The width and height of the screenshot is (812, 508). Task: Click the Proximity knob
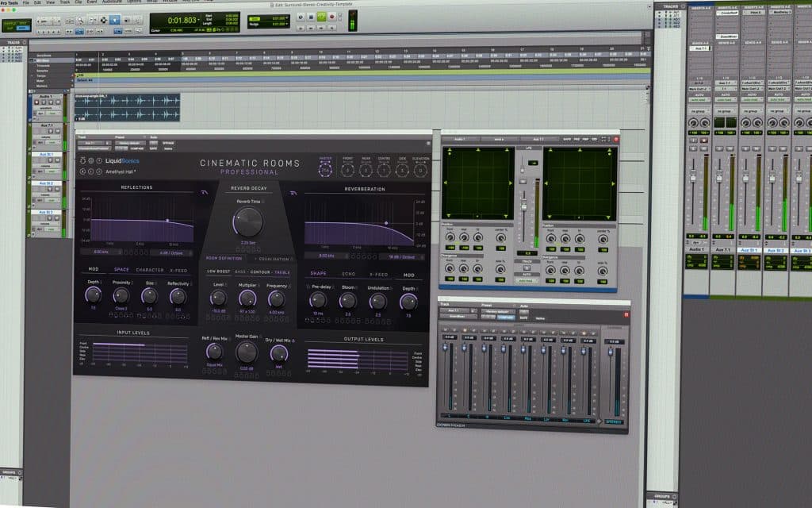[x=121, y=296]
